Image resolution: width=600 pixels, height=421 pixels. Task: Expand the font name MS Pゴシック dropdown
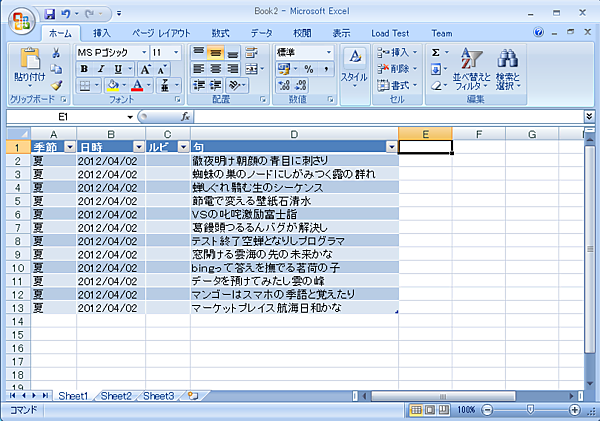click(144, 52)
